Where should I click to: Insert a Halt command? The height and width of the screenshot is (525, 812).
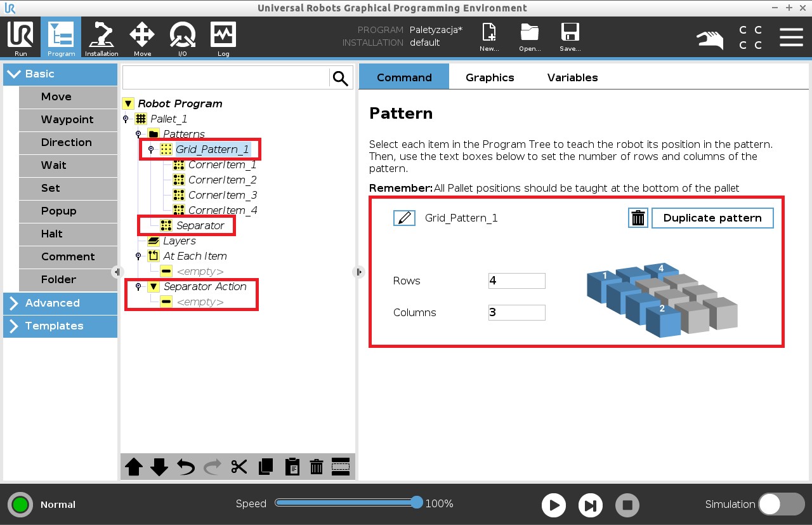[68, 234]
